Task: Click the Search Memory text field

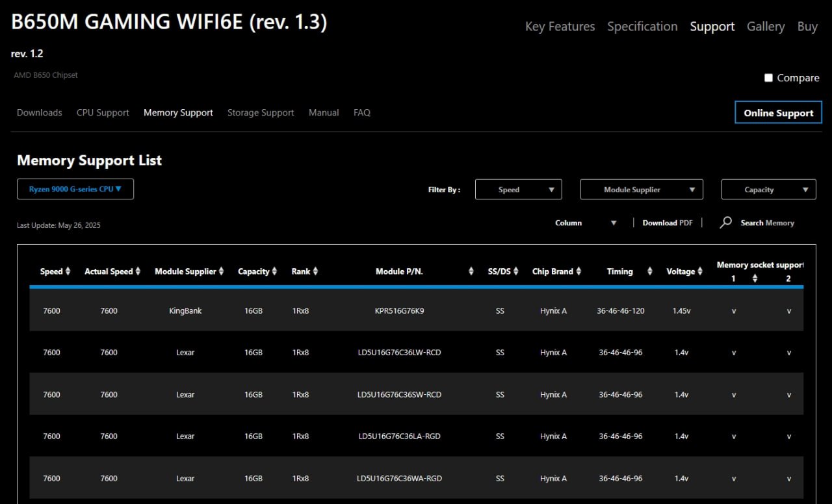Action: coord(767,223)
